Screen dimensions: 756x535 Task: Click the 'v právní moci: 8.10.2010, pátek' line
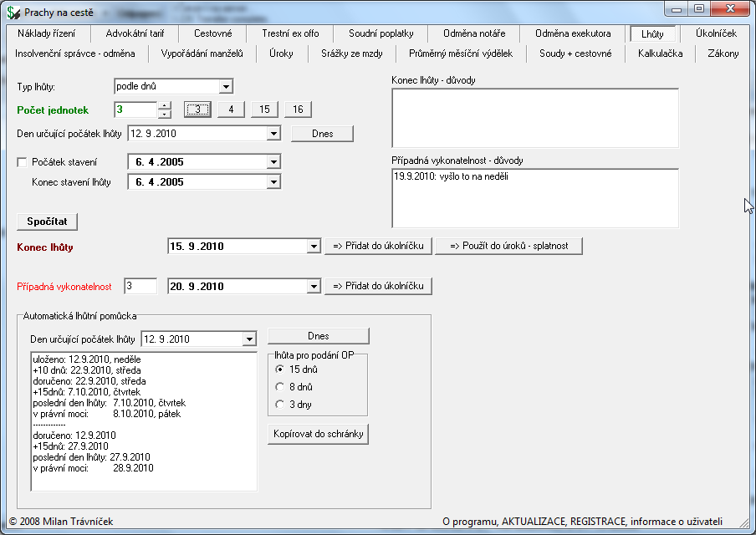[x=106, y=414]
